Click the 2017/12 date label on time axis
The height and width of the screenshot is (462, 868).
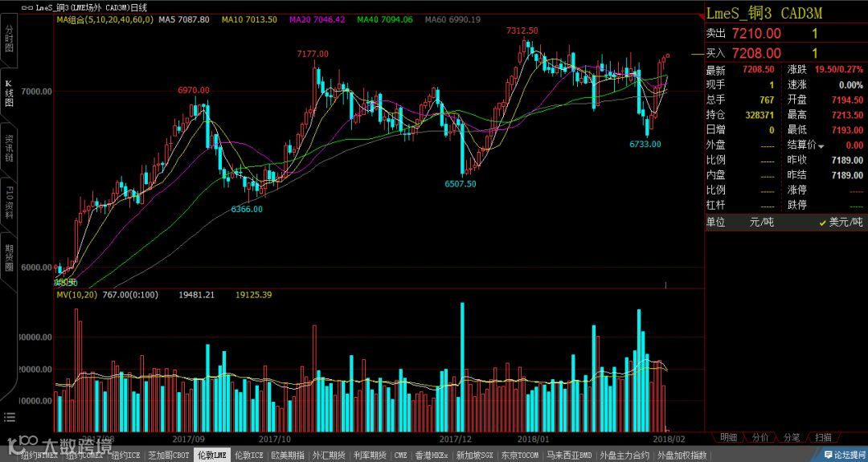[456, 439]
